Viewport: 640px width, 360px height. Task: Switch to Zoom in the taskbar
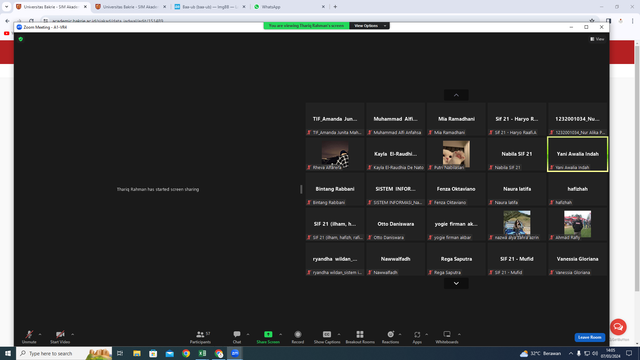tap(235, 353)
